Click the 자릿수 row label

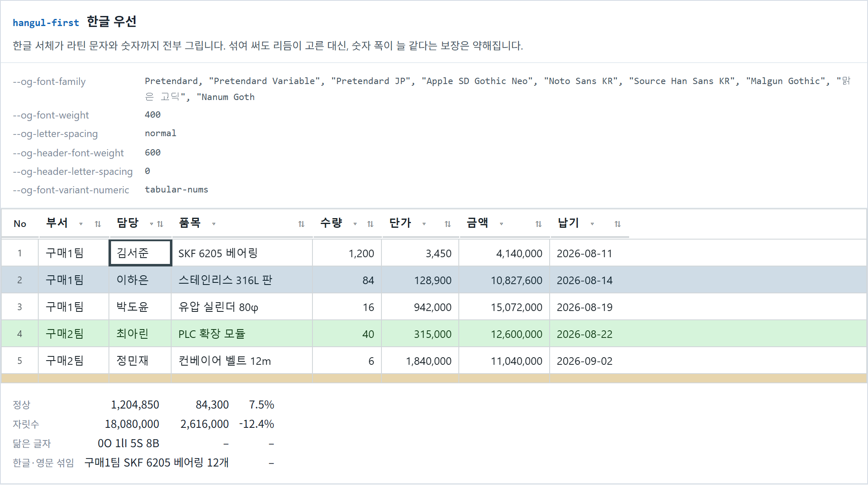tap(26, 424)
